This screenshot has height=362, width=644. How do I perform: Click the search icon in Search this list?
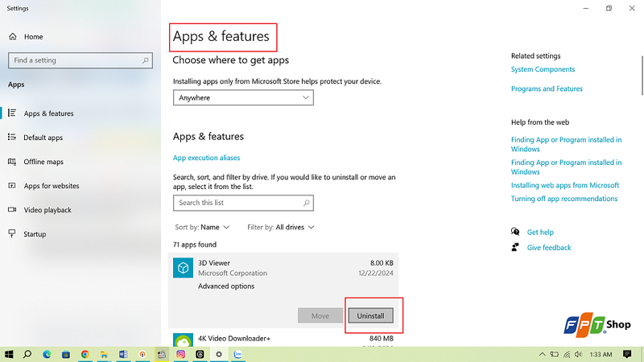[x=307, y=203]
